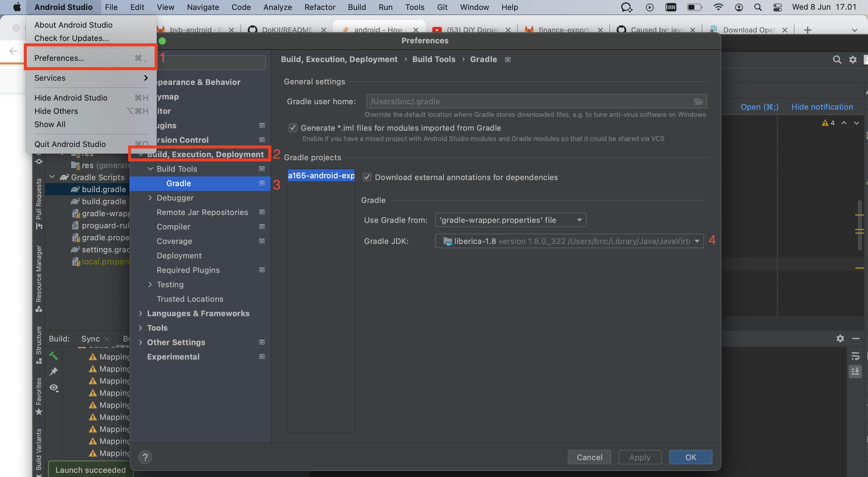Screen dimensions: 868x477
Task: Open the Build panel gear settings
Action: pyautogui.click(x=840, y=338)
